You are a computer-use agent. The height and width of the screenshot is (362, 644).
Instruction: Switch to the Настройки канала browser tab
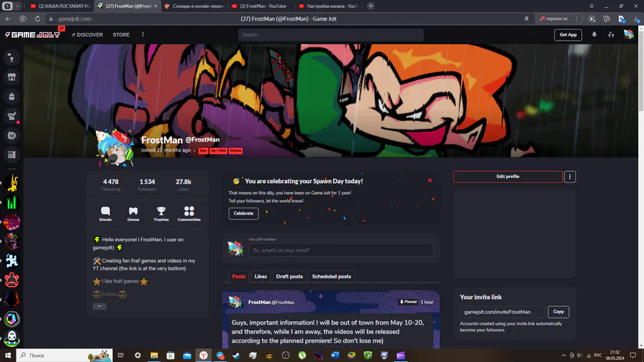click(328, 6)
